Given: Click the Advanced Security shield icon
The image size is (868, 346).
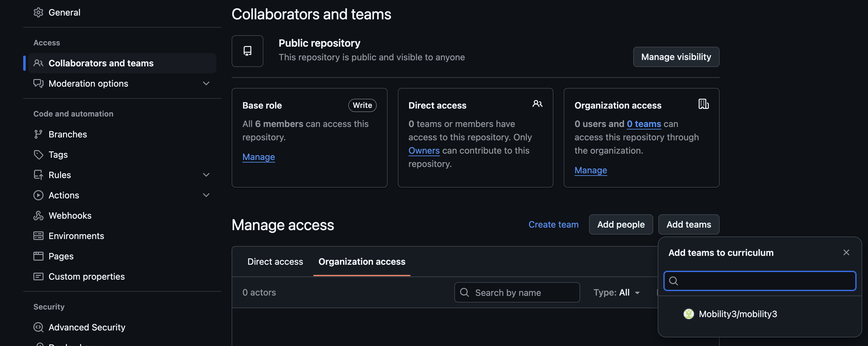Looking at the screenshot, I should (x=38, y=327).
